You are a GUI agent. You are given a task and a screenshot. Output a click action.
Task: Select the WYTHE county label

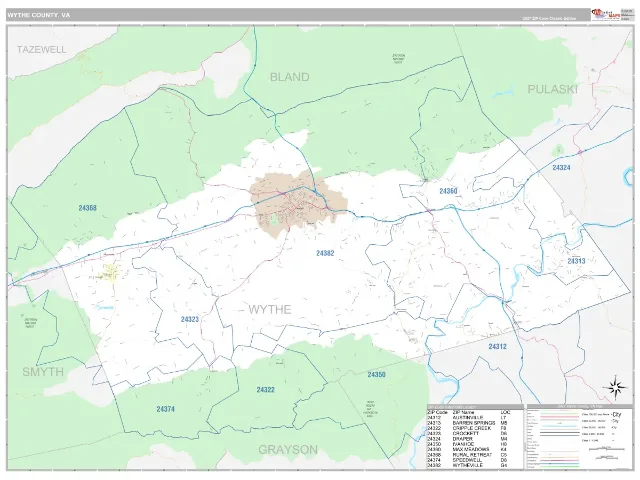click(x=270, y=309)
